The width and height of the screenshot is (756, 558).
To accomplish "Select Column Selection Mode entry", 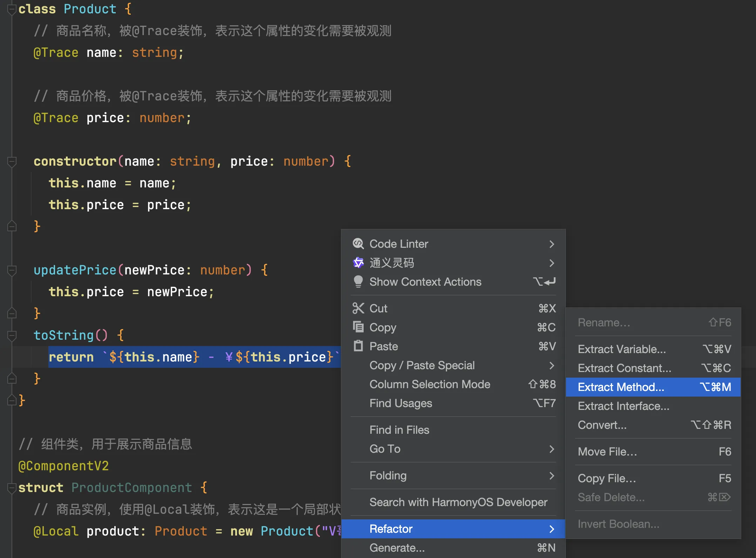I will point(430,384).
